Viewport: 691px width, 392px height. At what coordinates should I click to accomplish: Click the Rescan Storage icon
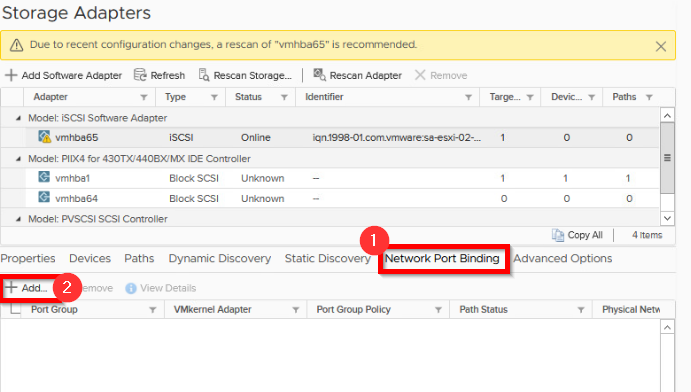tap(204, 75)
